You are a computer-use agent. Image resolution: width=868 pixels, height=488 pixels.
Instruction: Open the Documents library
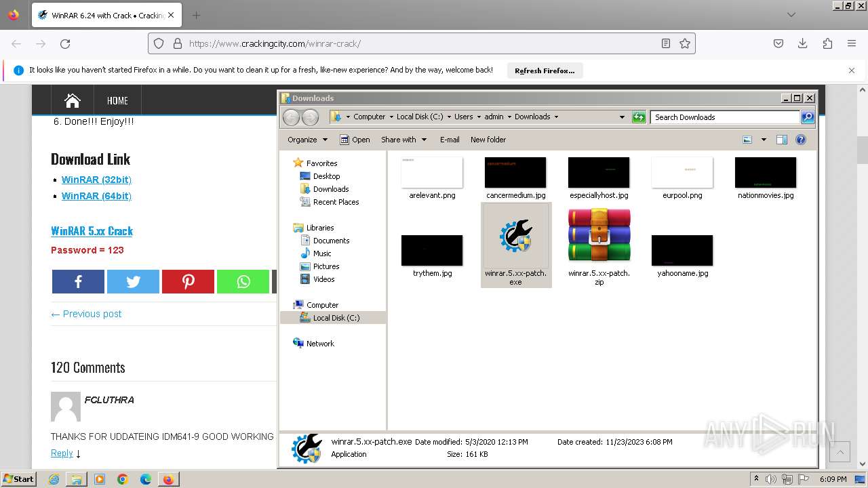pos(331,241)
